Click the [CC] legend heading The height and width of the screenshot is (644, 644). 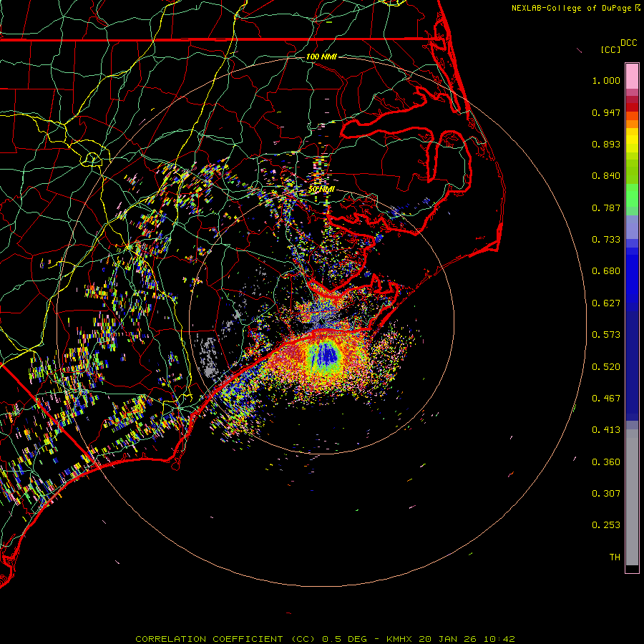tap(610, 49)
